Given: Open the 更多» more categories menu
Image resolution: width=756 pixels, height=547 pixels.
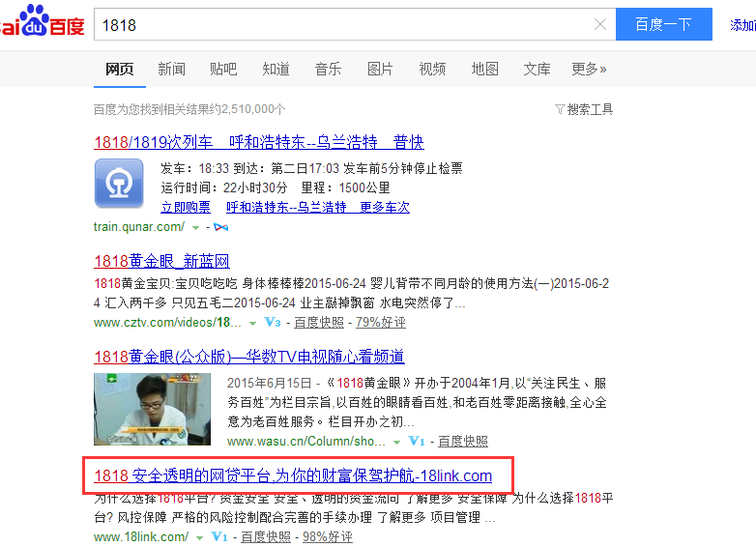Looking at the screenshot, I should 589,69.
